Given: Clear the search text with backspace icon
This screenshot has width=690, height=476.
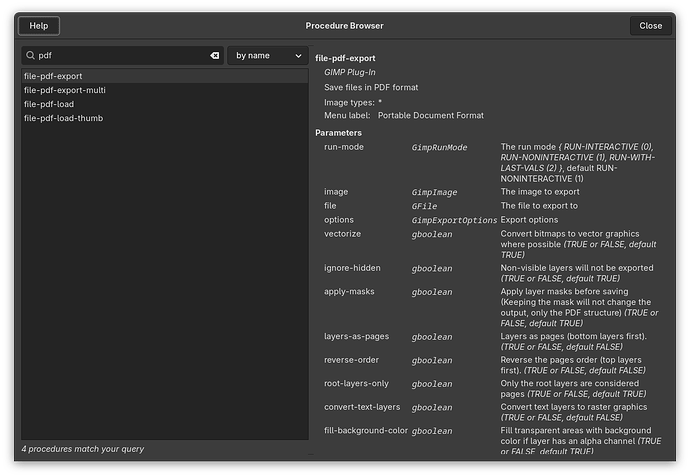Looking at the screenshot, I should 214,56.
